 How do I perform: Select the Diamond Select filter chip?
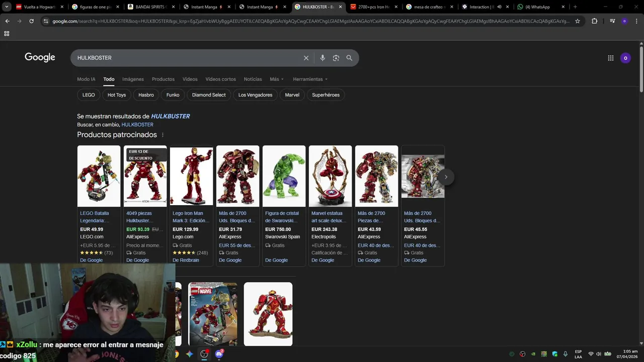click(x=209, y=95)
